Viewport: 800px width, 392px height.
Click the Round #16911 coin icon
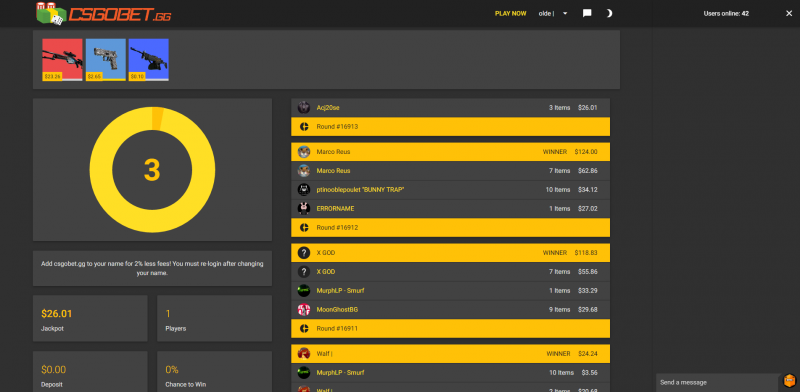coord(304,329)
